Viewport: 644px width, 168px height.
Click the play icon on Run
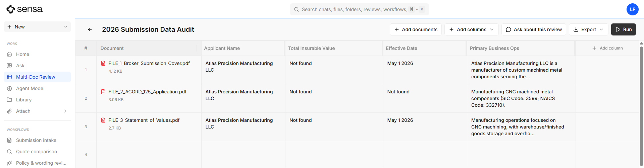click(618, 29)
